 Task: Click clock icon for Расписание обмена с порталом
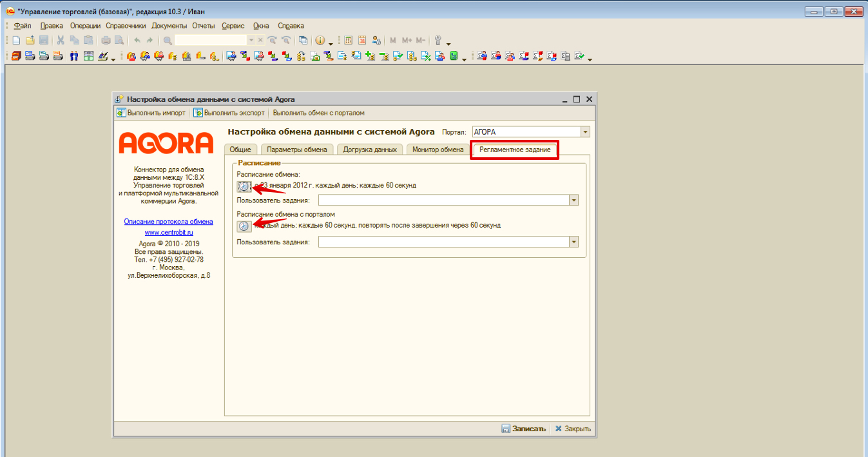(244, 226)
